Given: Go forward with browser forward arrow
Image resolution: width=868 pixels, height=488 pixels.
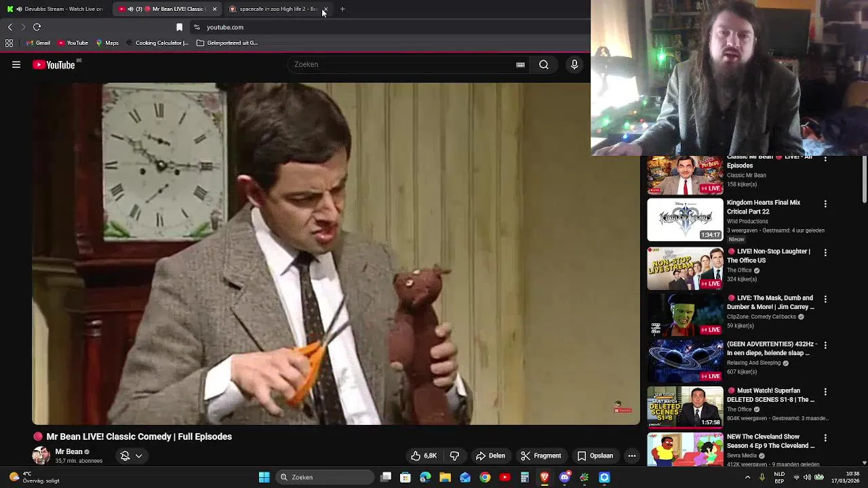Looking at the screenshot, I should (23, 27).
